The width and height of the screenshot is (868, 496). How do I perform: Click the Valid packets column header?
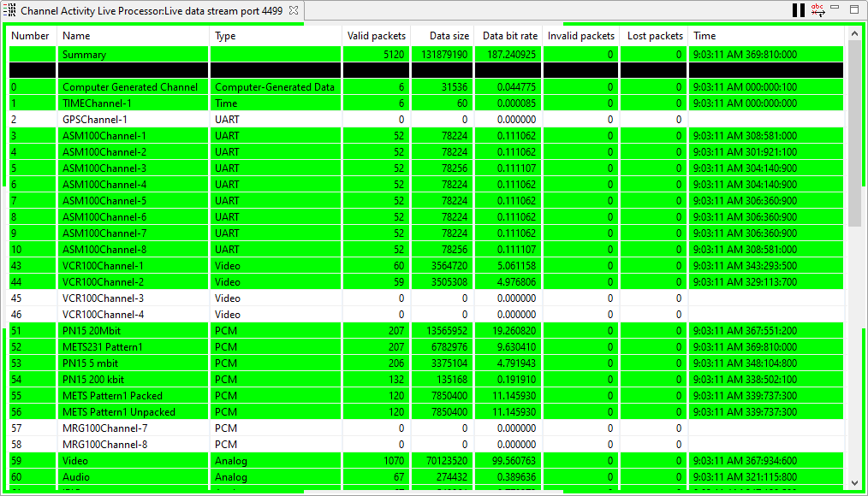[376, 36]
